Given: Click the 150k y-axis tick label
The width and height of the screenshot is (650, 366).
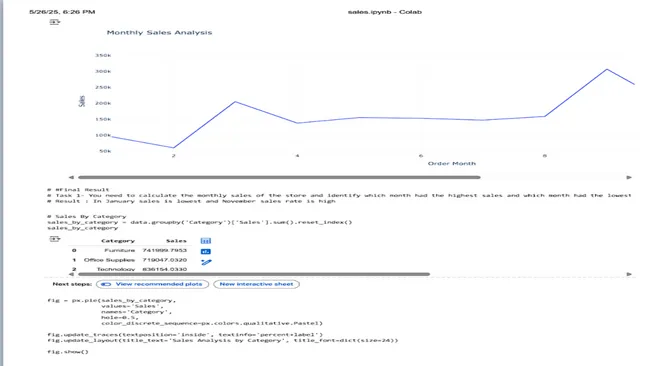Looking at the screenshot, I should (x=103, y=119).
